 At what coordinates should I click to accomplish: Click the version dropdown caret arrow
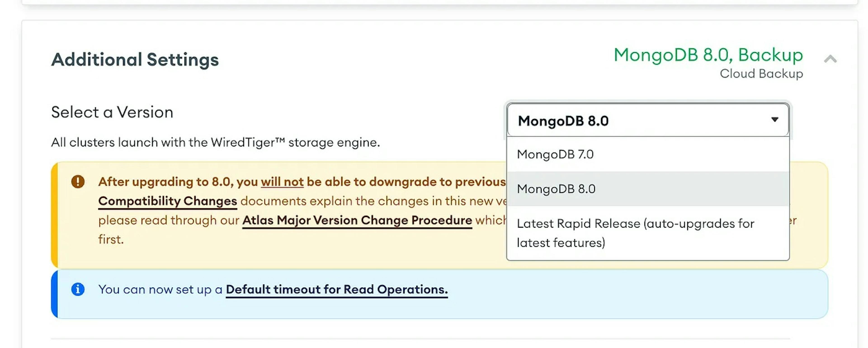775,119
